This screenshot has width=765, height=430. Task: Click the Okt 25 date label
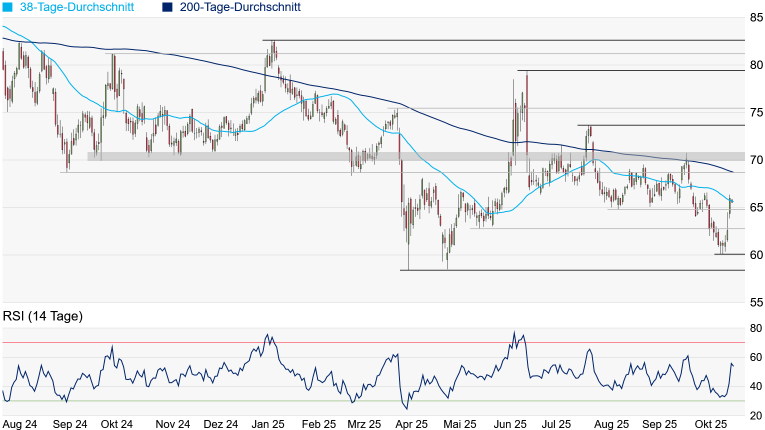click(710, 424)
